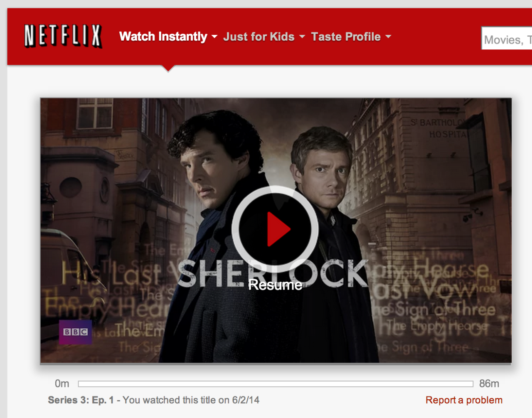
Task: Click the Netflix logo
Action: (x=63, y=36)
